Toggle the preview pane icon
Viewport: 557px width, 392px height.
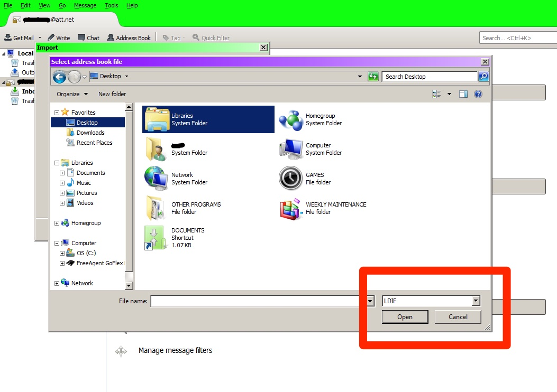(x=463, y=94)
